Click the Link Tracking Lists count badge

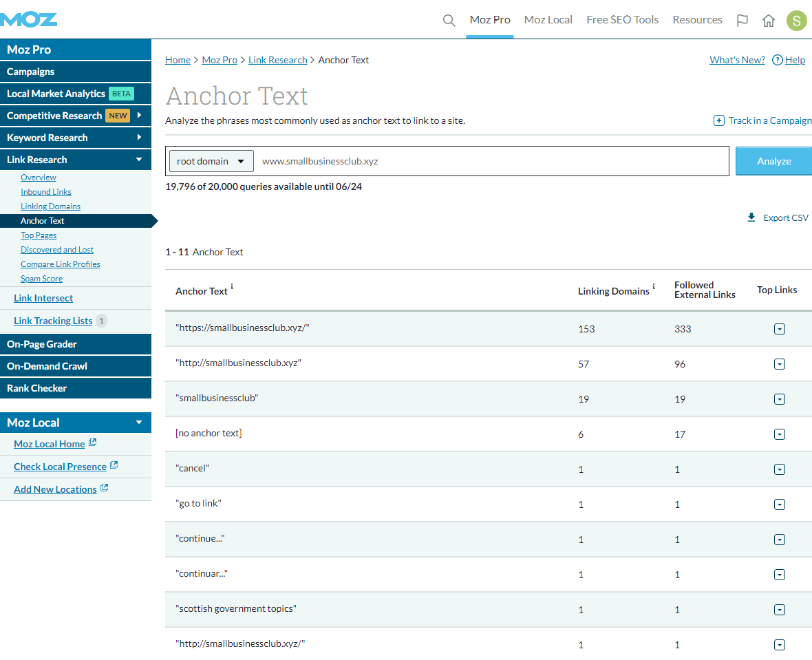coord(102,321)
